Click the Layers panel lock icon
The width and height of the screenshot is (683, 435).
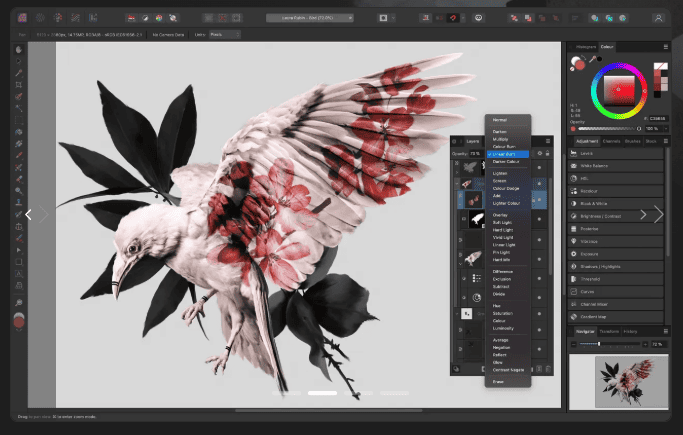(548, 153)
